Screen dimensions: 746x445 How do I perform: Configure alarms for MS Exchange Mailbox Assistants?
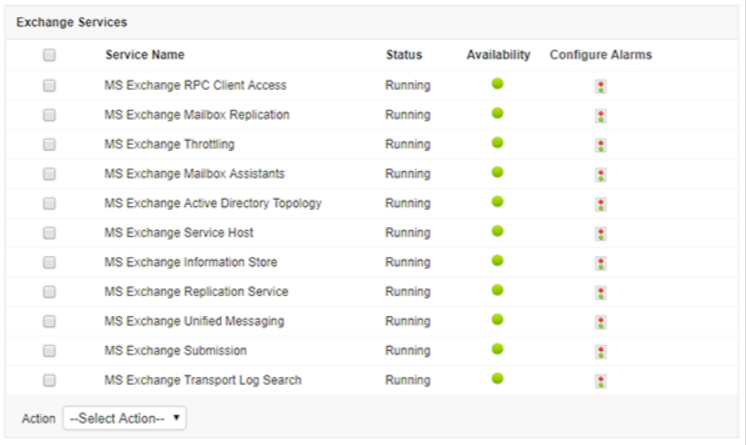coord(600,175)
